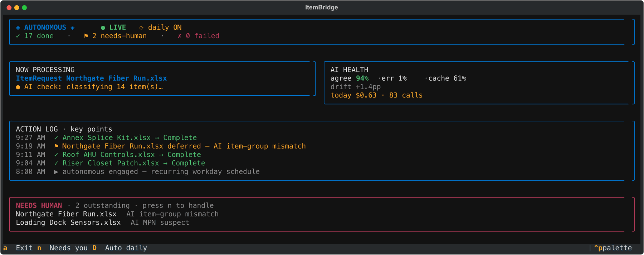Select Loading Dock Sensors.xlsx in Needs Human
Image resolution: width=644 pixels, height=255 pixels.
tap(68, 222)
